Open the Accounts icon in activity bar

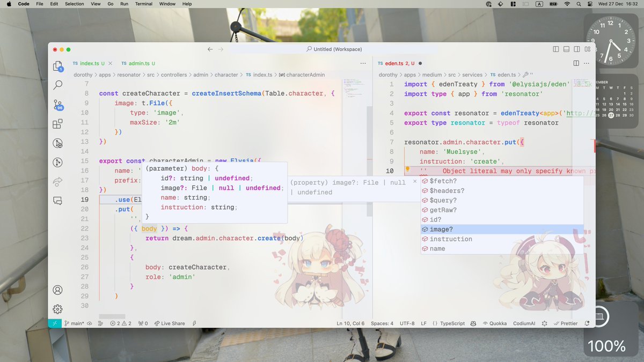coord(57,290)
